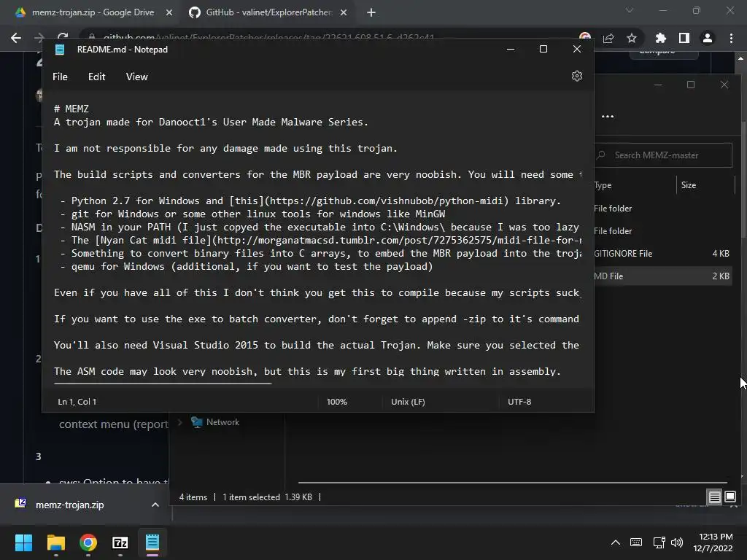Click See more options in File Explorer
747x560 pixels.
click(608, 116)
